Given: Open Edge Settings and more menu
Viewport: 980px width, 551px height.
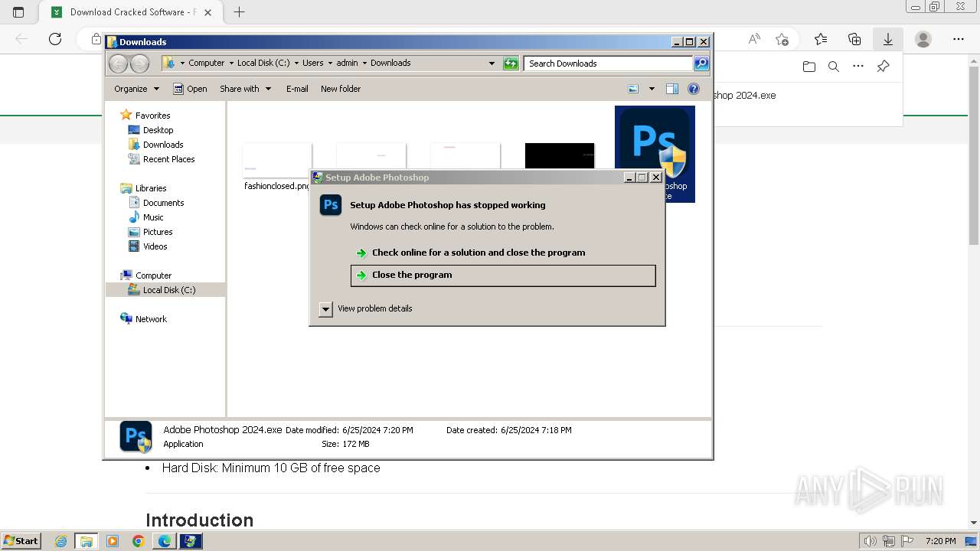Looking at the screenshot, I should [959, 39].
